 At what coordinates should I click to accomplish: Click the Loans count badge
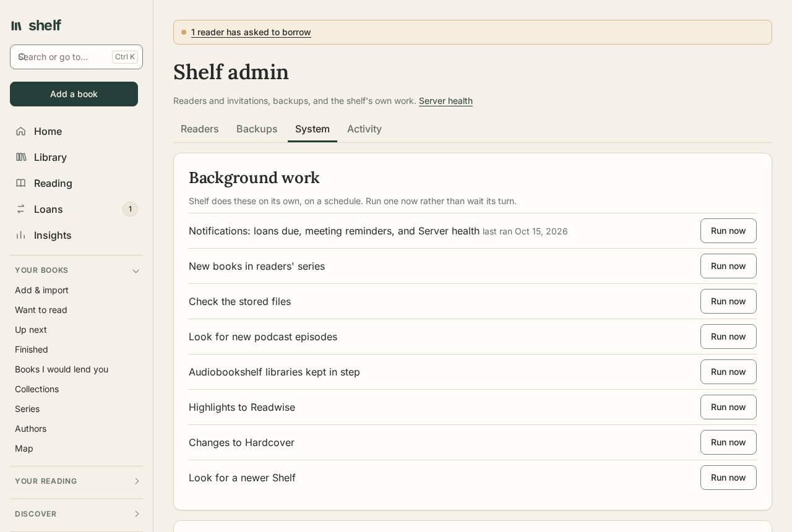(130, 209)
